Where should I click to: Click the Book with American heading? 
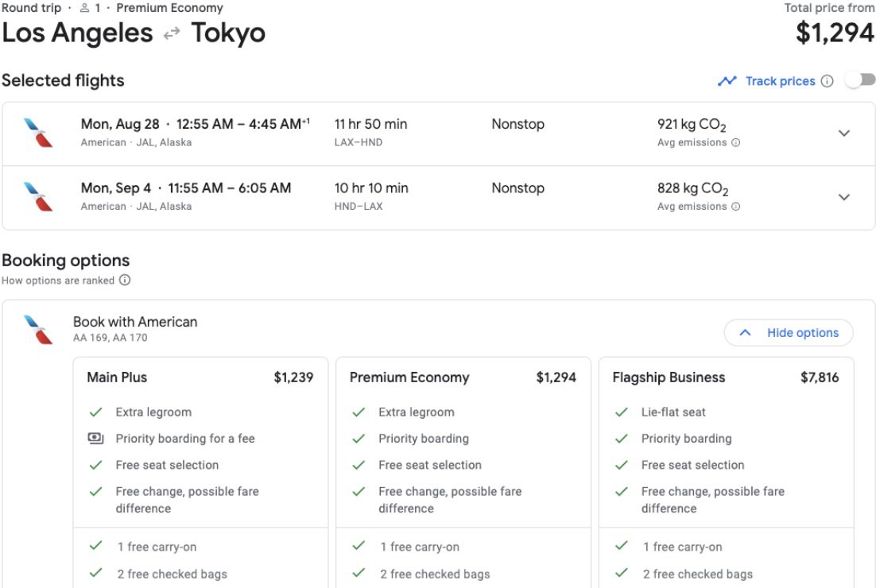point(135,322)
